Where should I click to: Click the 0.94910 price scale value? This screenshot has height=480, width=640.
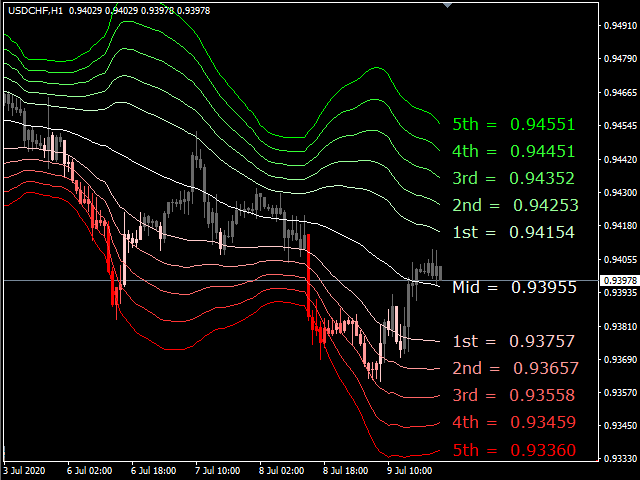[620, 27]
